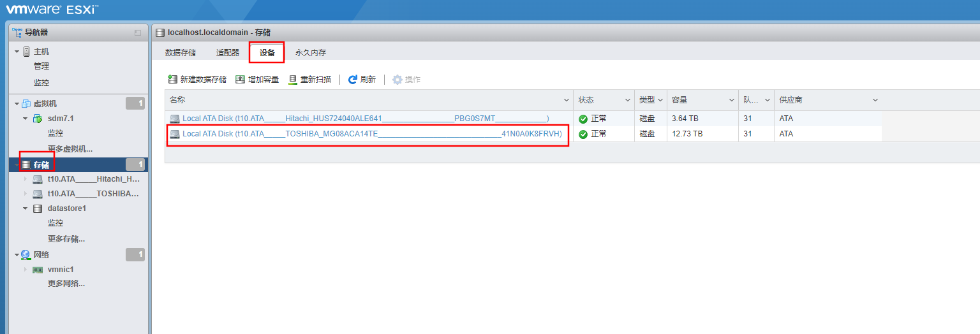Open the Persistent Memory (永久内存) tab

tap(310, 53)
